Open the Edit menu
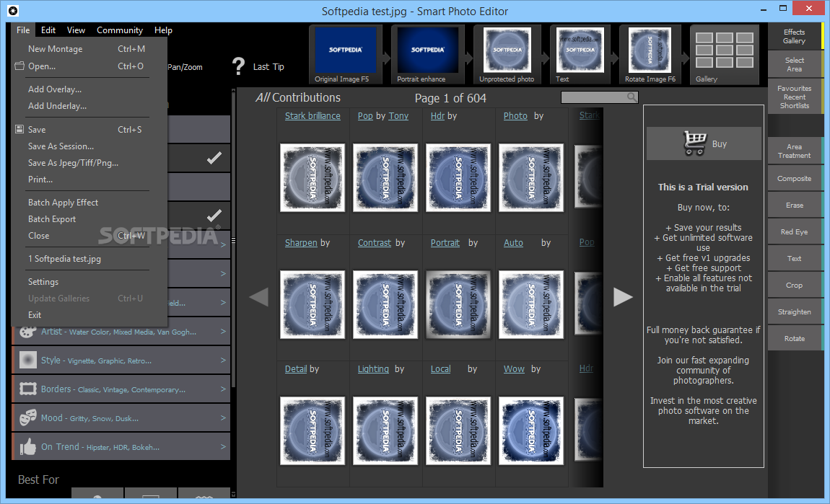 point(48,30)
